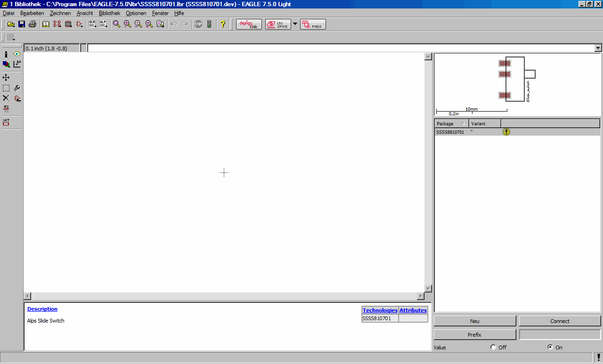Open the Ansicht menu

85,13
